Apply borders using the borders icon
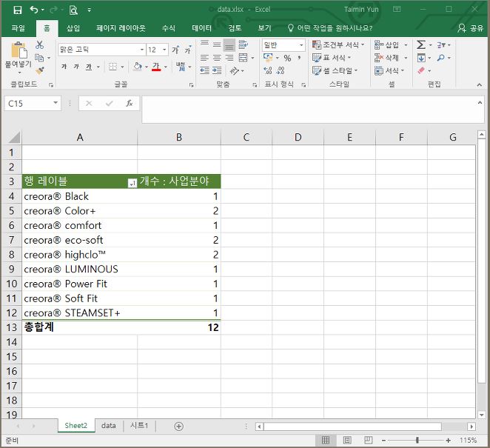The height and width of the screenshot is (448, 490). [x=113, y=67]
